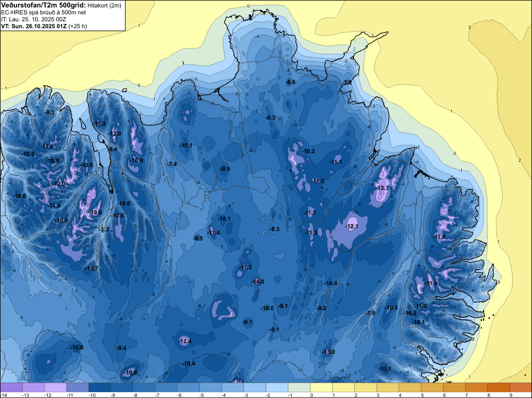The width and height of the screenshot is (532, 398).
Task: Select the color scale swatch between -10 and -9
Action: 100,387
